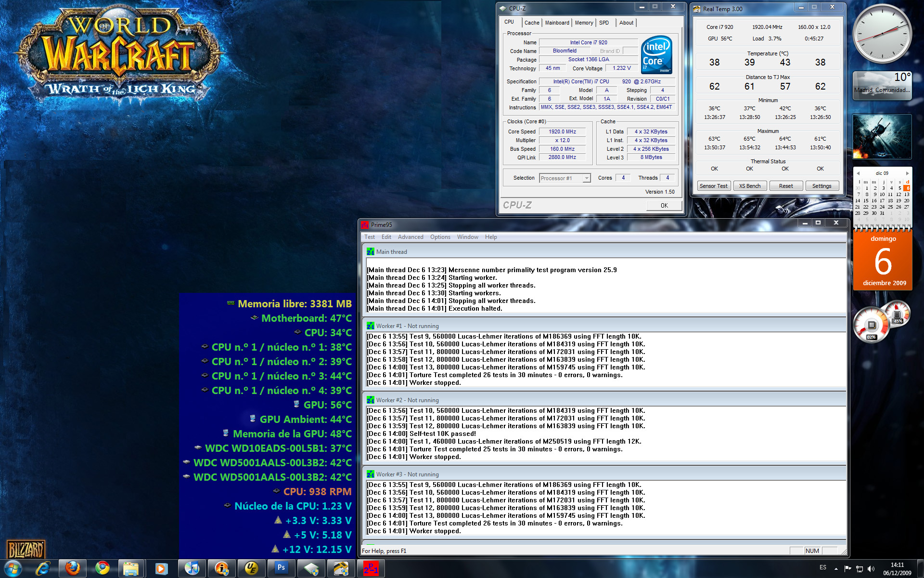This screenshot has width=924, height=578.
Task: Switch to CPU-Z About tab
Action: pos(626,23)
